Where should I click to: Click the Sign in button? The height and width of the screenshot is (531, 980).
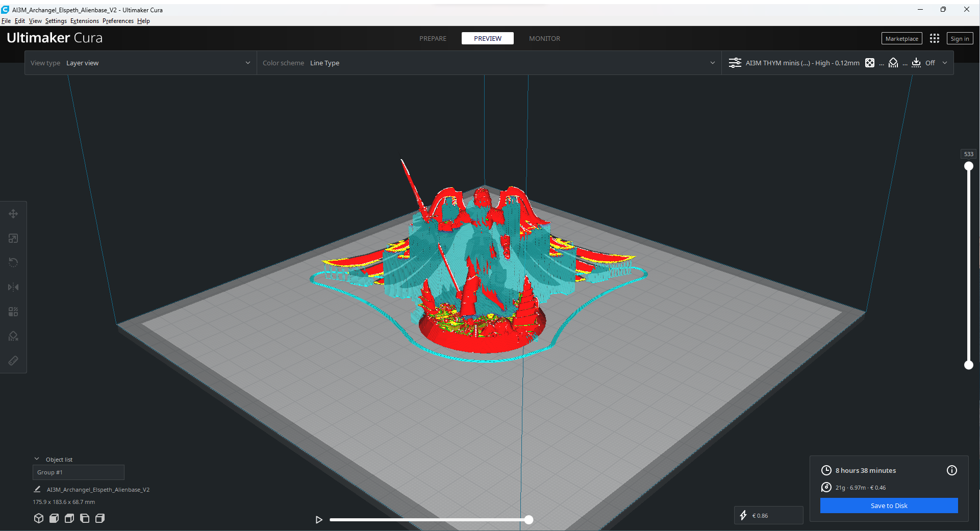(x=960, y=38)
